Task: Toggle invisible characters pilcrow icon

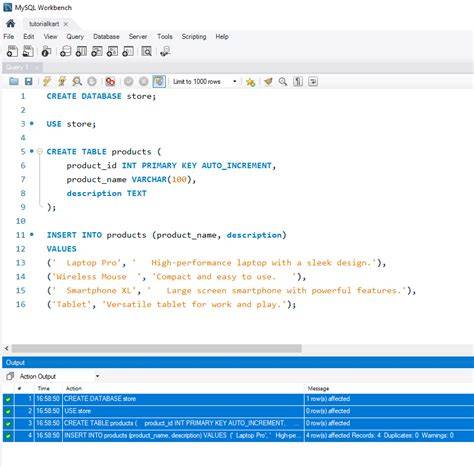Action: click(298, 82)
